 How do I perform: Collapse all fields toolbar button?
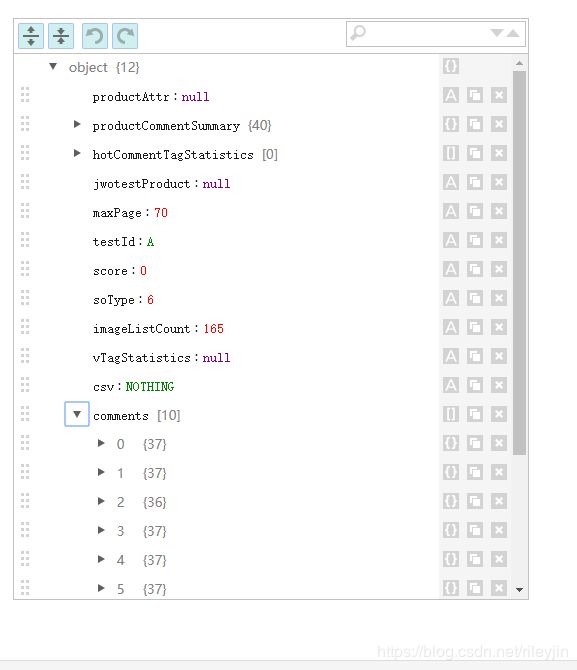pyautogui.click(x=61, y=36)
